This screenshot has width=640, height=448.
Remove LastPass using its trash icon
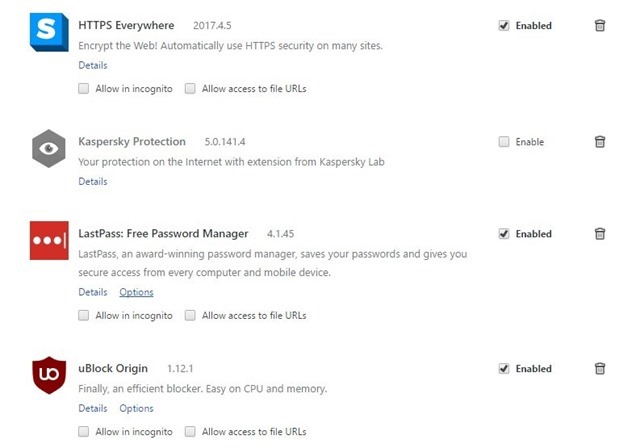(600, 234)
